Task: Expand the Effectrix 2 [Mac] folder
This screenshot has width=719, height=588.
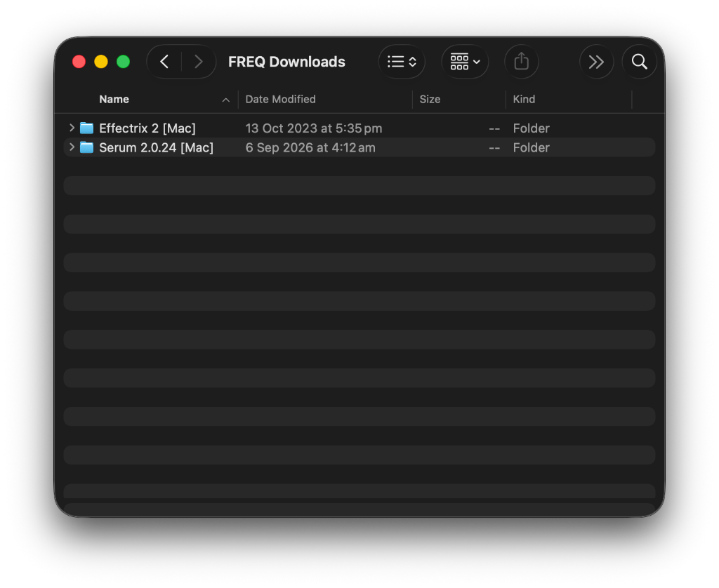Action: (x=72, y=128)
